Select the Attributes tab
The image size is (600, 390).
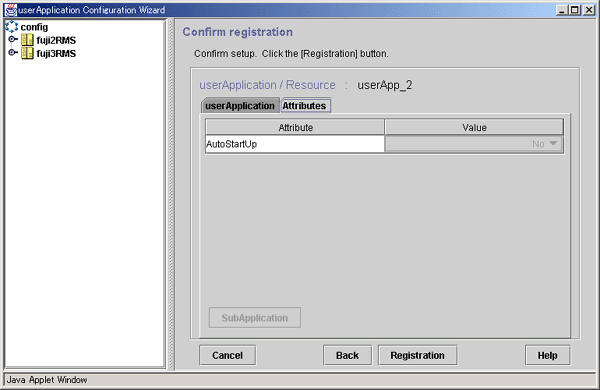[x=305, y=106]
